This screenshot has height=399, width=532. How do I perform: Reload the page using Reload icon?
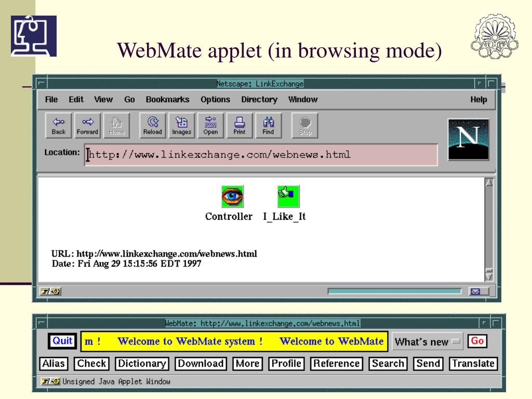click(x=152, y=126)
